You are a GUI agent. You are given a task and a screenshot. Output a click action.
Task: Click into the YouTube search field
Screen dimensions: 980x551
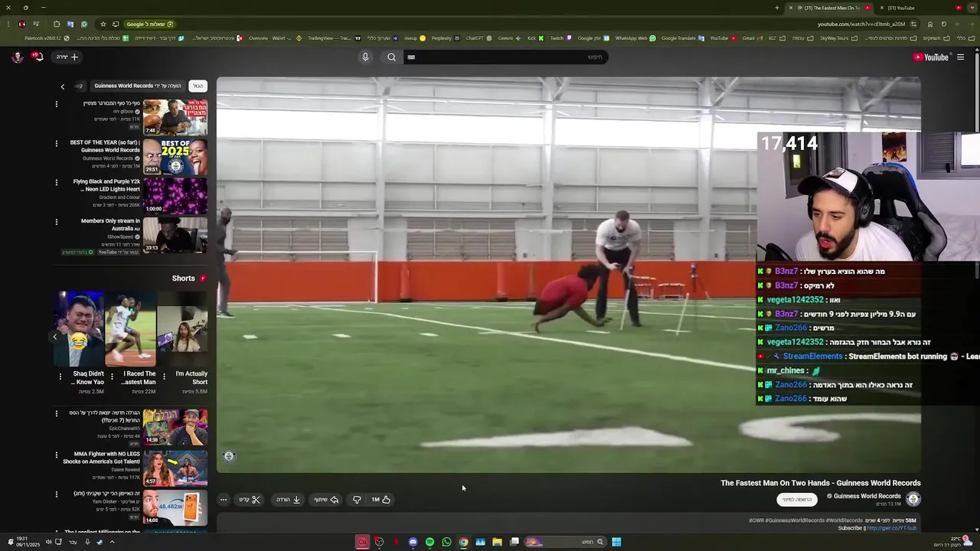click(x=505, y=57)
